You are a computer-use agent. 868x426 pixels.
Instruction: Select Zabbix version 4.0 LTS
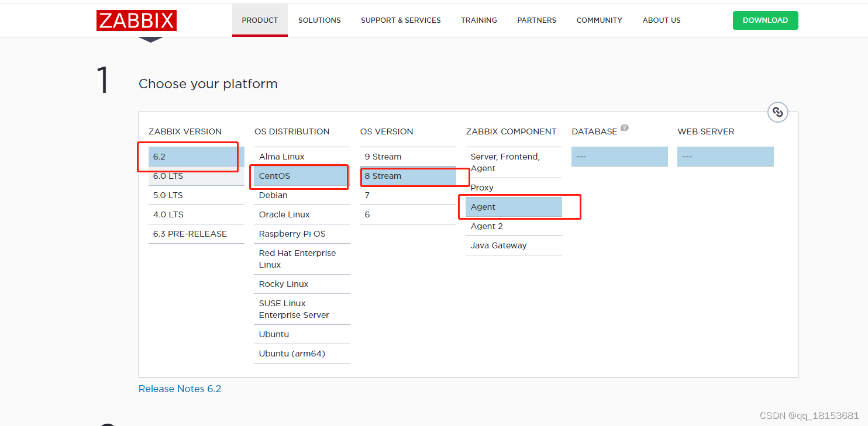pyautogui.click(x=197, y=214)
